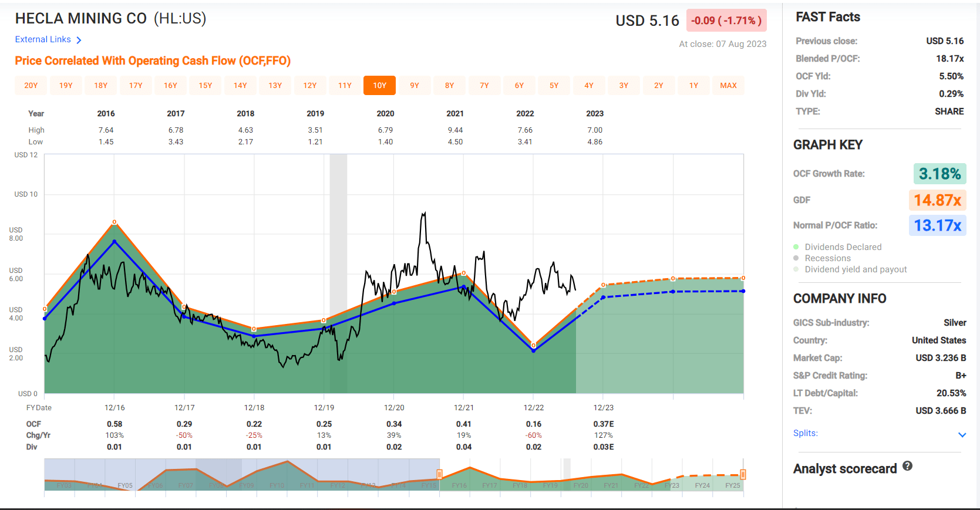
Task: Click the price change -0.09 (-1.71%) badge
Action: (726, 21)
